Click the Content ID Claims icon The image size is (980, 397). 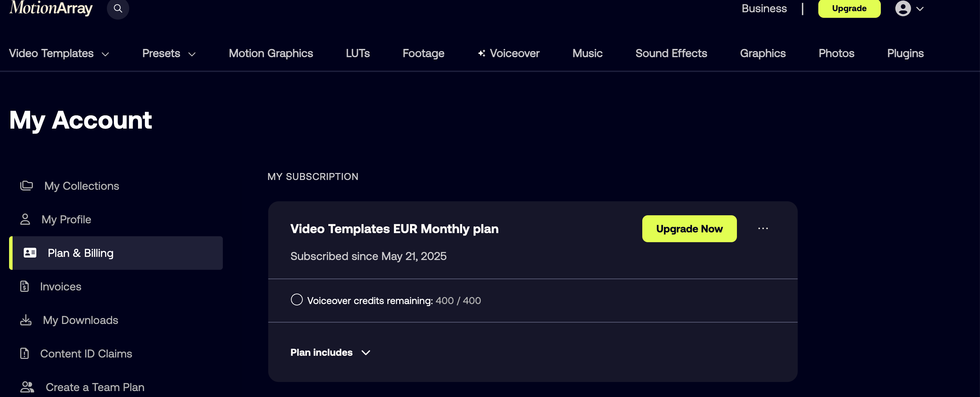tap(24, 353)
